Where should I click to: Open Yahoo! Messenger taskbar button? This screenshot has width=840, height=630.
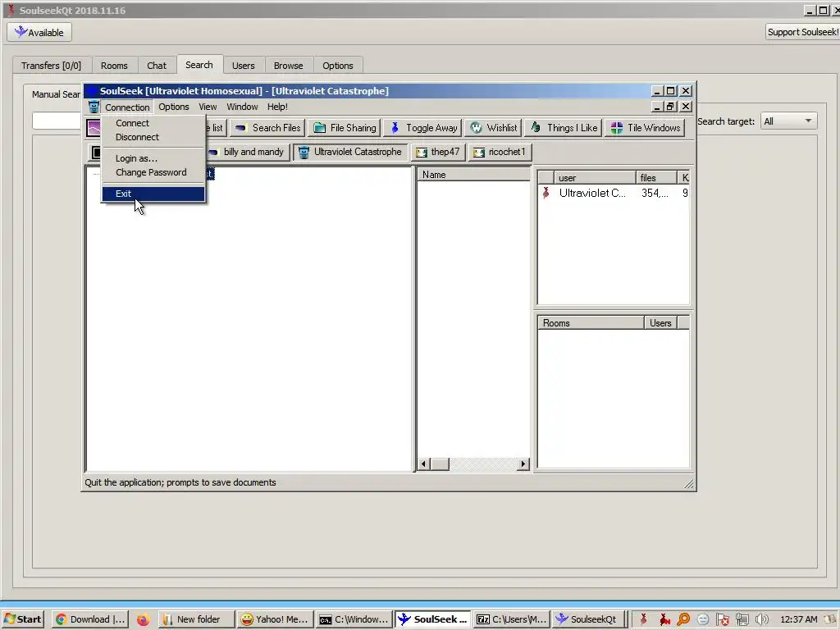click(276, 620)
